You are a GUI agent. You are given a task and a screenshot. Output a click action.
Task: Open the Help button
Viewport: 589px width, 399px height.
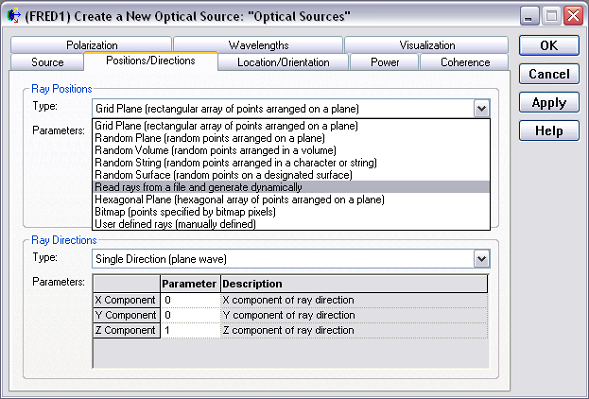pyautogui.click(x=549, y=131)
